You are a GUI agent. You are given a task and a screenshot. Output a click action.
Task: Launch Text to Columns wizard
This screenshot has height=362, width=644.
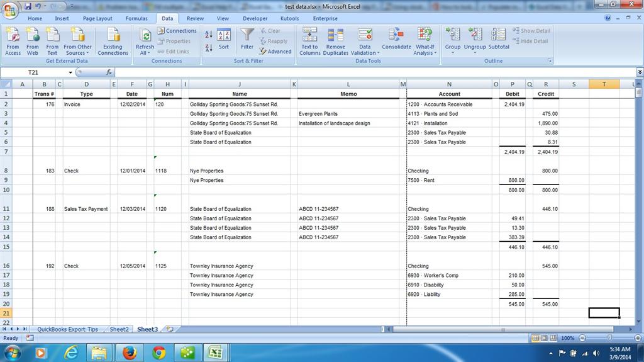pos(309,41)
